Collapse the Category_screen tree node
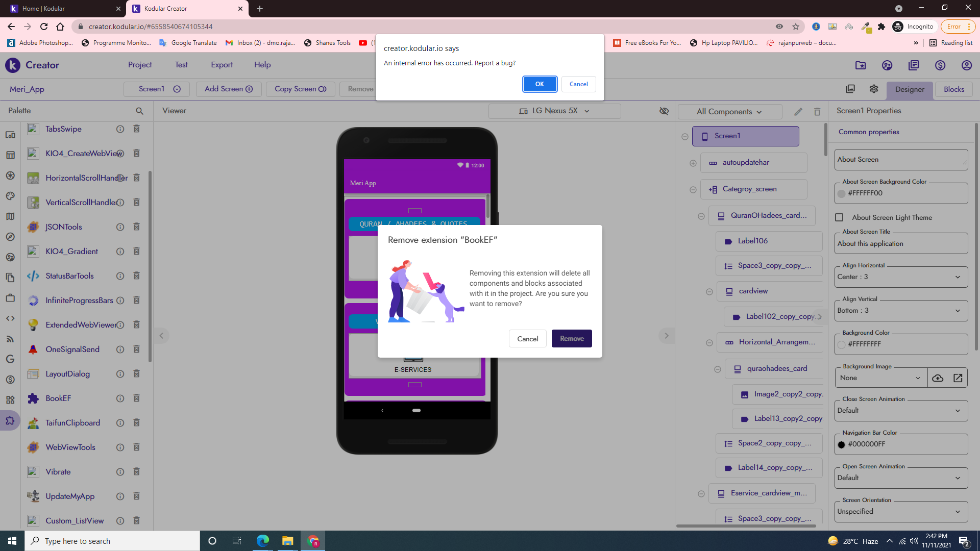Image resolution: width=980 pixels, height=551 pixels. (693, 189)
